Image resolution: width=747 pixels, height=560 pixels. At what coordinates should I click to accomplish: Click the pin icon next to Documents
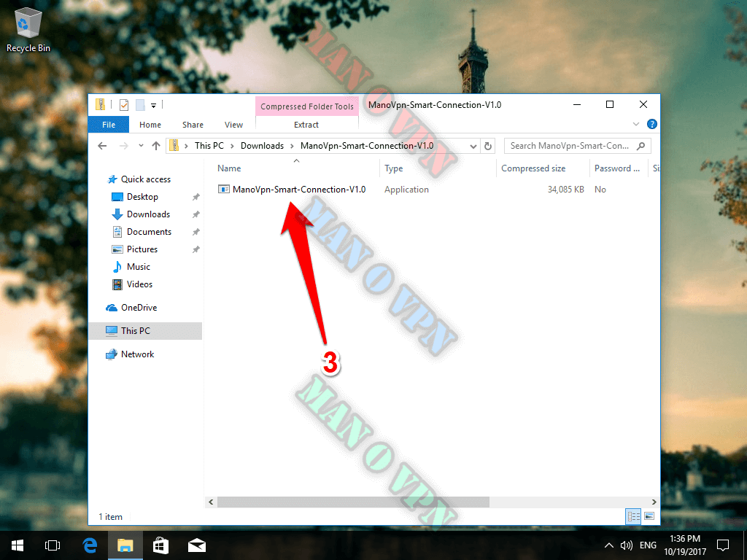(196, 232)
